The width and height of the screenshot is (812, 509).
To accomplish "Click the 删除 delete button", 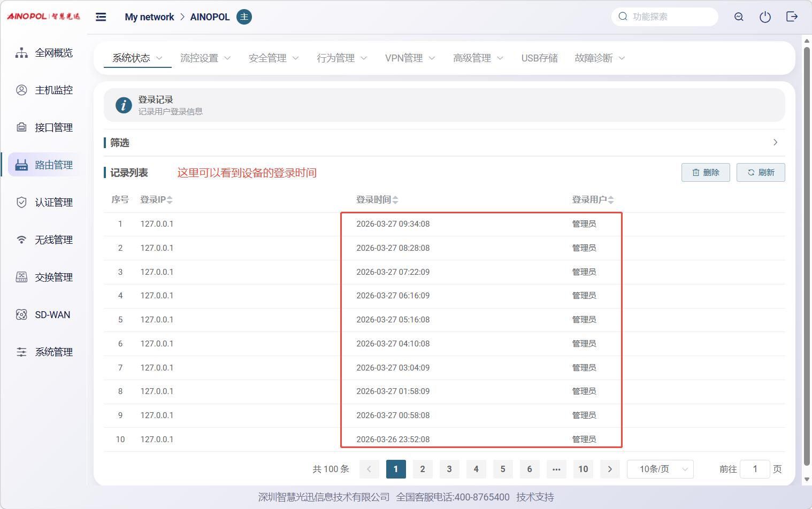I will tap(705, 173).
